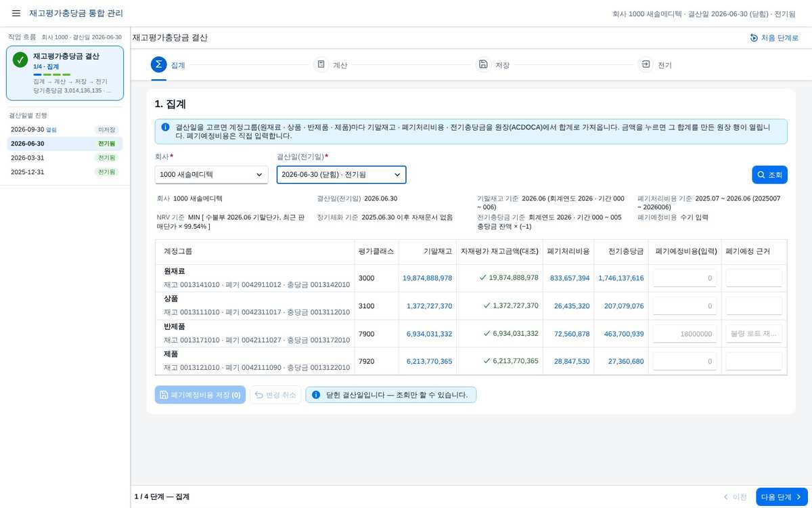This screenshot has height=508, width=812.
Task: Click 원재료 폐기예정 근거 input field
Action: tap(754, 278)
